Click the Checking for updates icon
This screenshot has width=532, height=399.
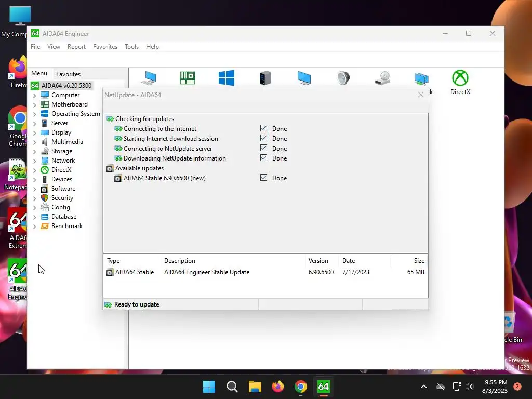(110, 119)
